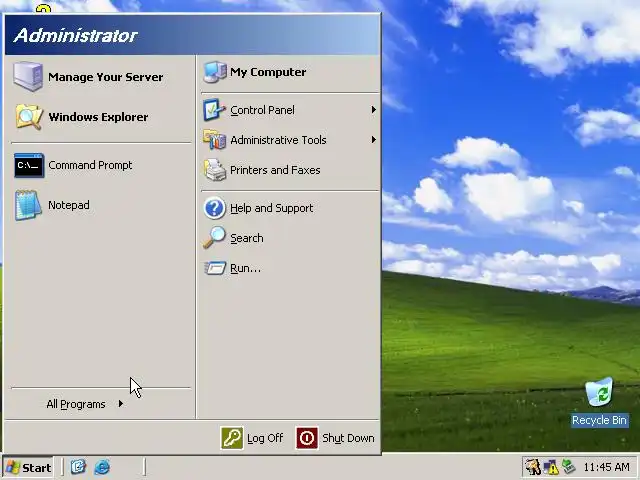Viewport: 640px width, 480px height.
Task: Click the Administrative Tools icon
Action: (x=214, y=140)
